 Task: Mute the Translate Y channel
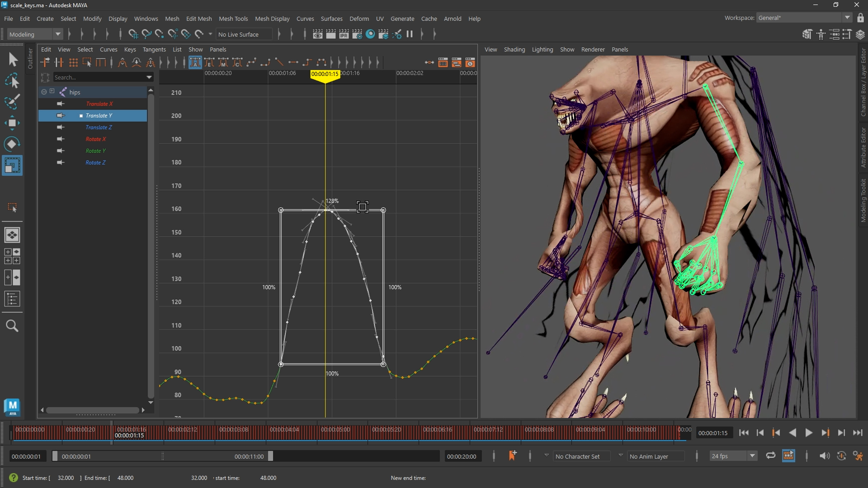(x=60, y=116)
